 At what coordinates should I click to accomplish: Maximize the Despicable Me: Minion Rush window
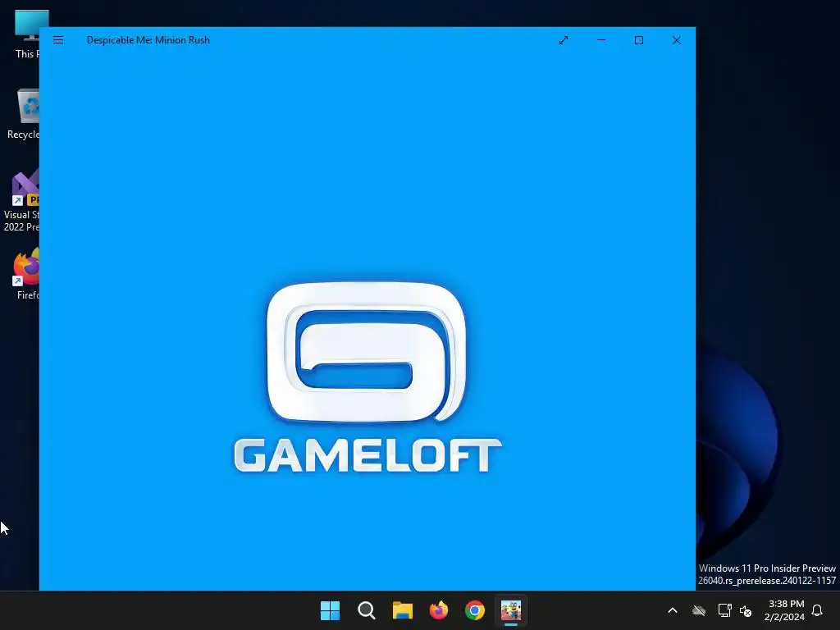point(638,40)
